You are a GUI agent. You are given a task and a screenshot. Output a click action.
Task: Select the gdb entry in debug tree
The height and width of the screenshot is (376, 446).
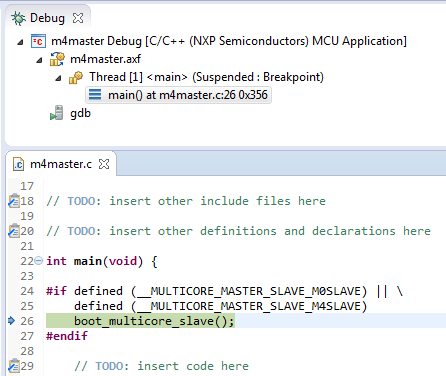click(80, 113)
